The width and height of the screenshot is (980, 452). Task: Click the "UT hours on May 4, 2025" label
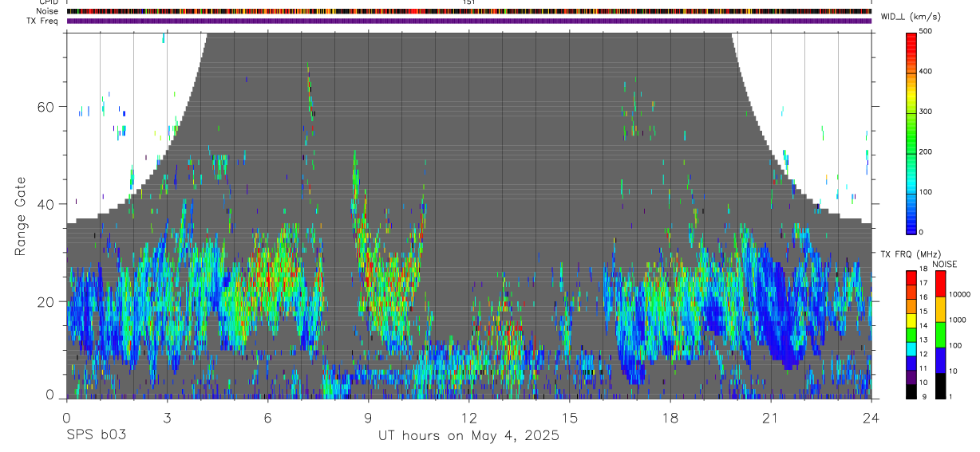[468, 436]
